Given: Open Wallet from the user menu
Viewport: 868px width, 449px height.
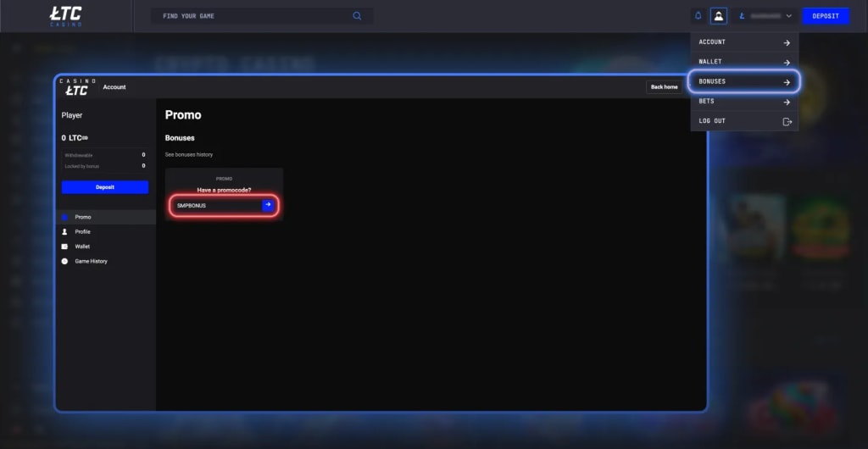Looking at the screenshot, I should [744, 62].
